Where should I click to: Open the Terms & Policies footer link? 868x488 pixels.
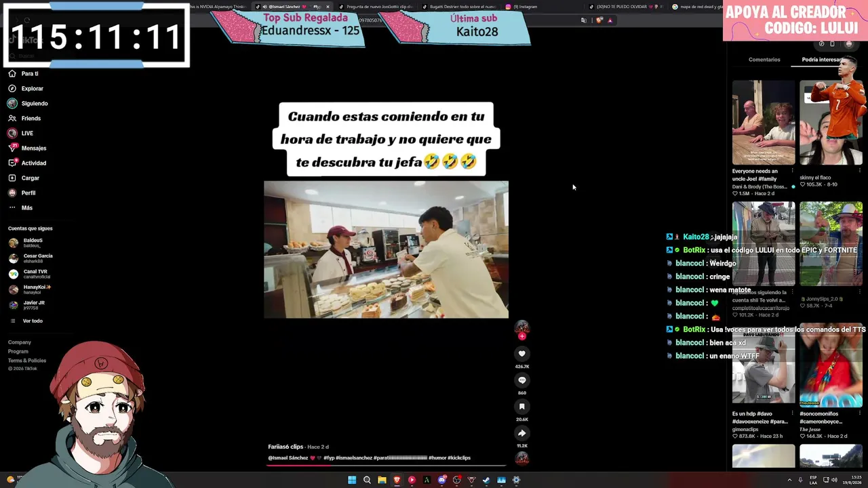pos(27,361)
